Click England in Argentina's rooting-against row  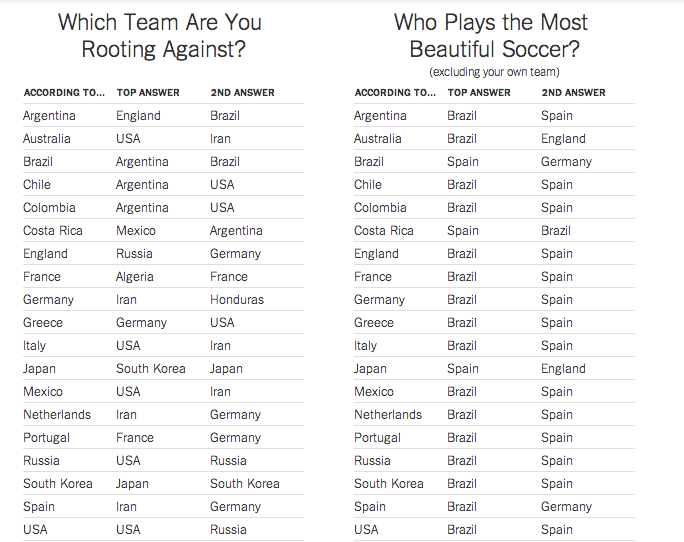138,116
